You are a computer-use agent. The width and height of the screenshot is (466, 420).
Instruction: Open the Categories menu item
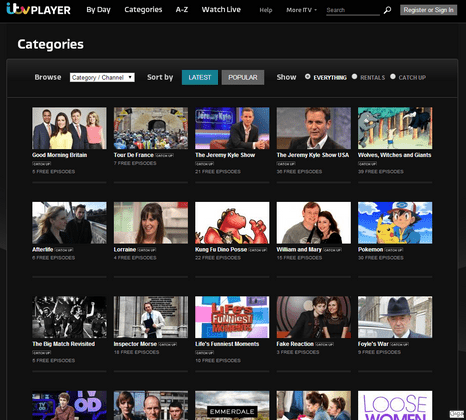tap(143, 10)
